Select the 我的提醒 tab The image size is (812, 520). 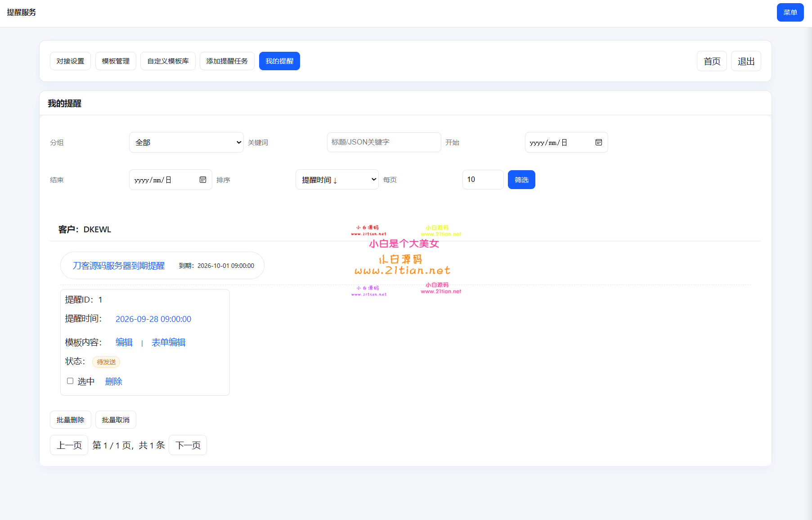[279, 61]
